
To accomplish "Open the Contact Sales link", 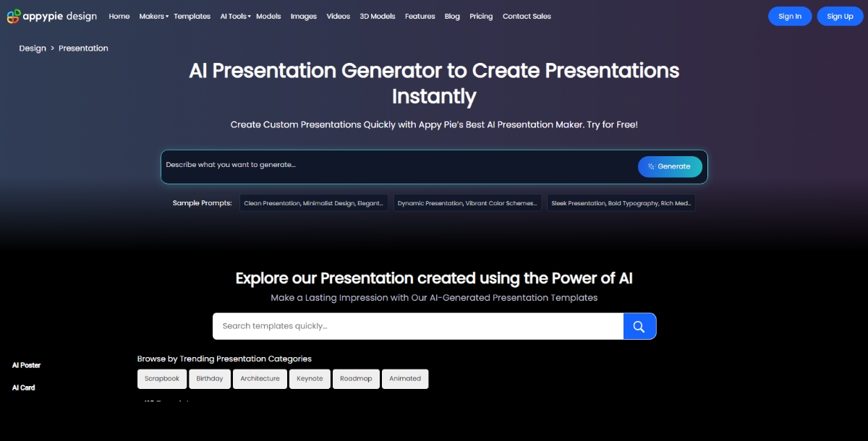I will click(526, 16).
